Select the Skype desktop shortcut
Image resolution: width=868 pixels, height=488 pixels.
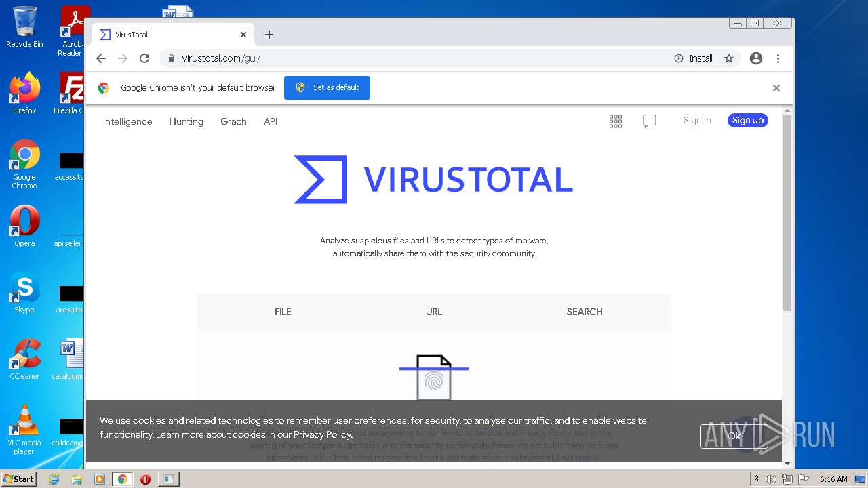click(x=24, y=293)
